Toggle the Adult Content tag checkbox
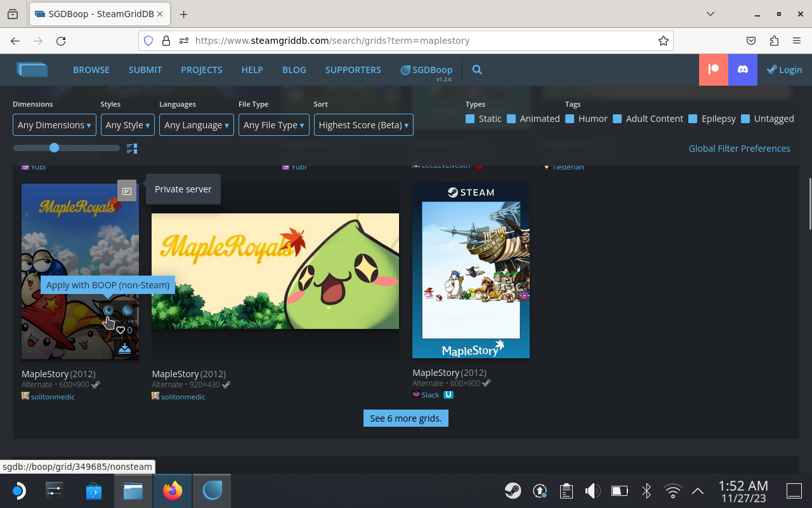812x508 pixels. click(x=617, y=119)
